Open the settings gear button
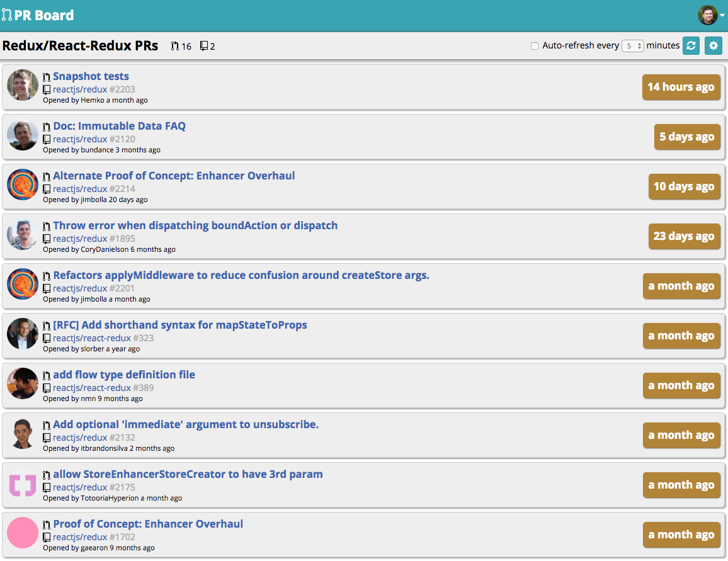Screen dimensions: 728x561 point(713,45)
